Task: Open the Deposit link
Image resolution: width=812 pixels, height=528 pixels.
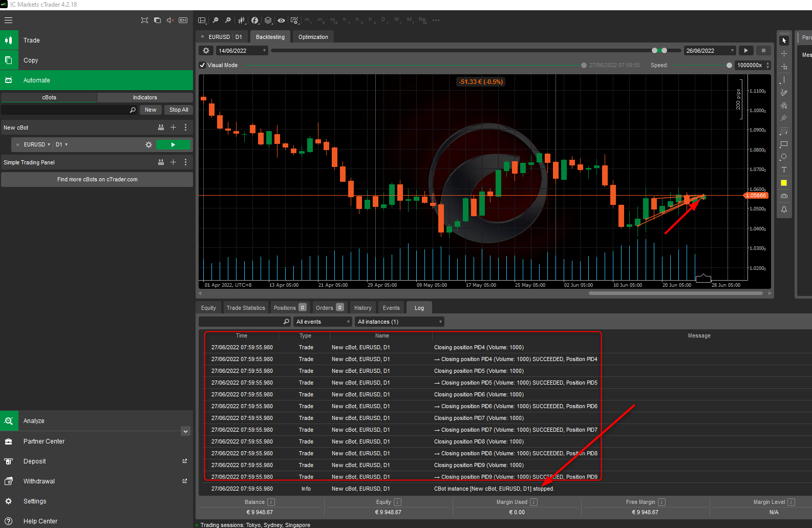Action: 96,461
